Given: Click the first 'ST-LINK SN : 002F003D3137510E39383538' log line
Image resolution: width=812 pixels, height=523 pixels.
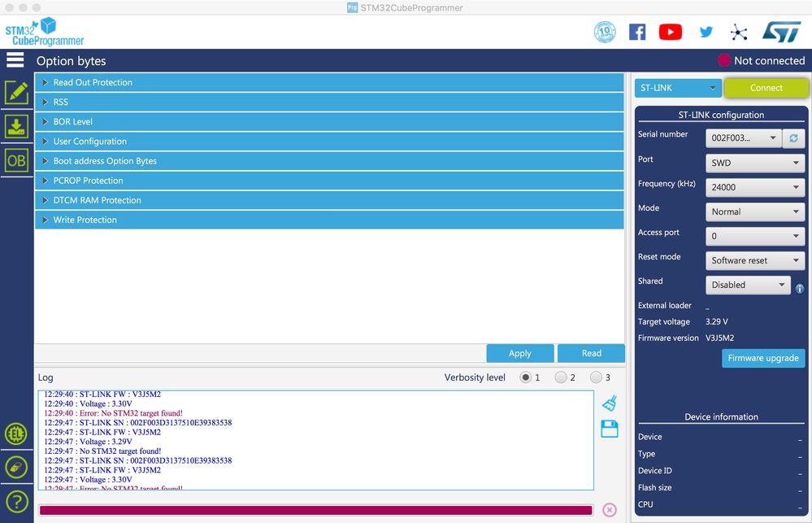Looking at the screenshot, I should (137, 422).
